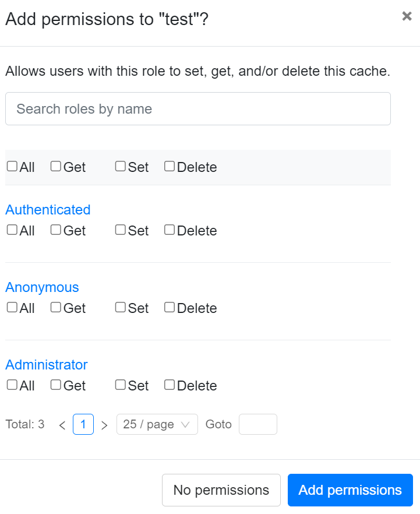
Task: Click the No permissions button
Action: pos(221,490)
